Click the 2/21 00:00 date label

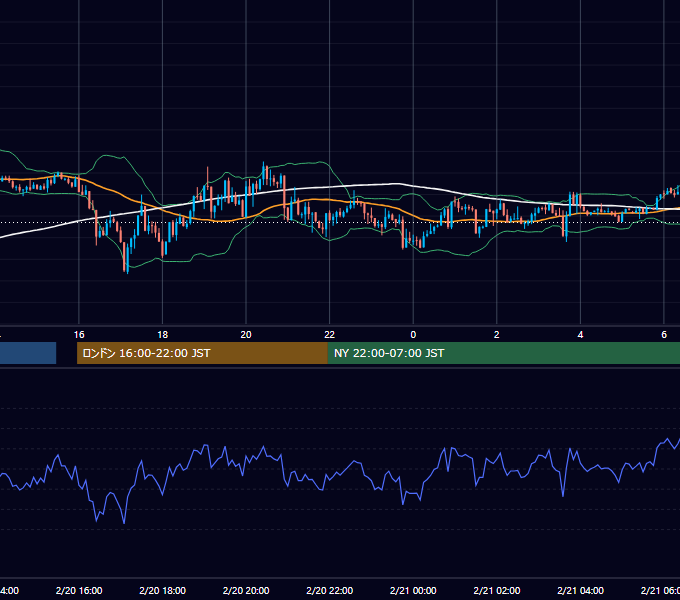coord(413,591)
